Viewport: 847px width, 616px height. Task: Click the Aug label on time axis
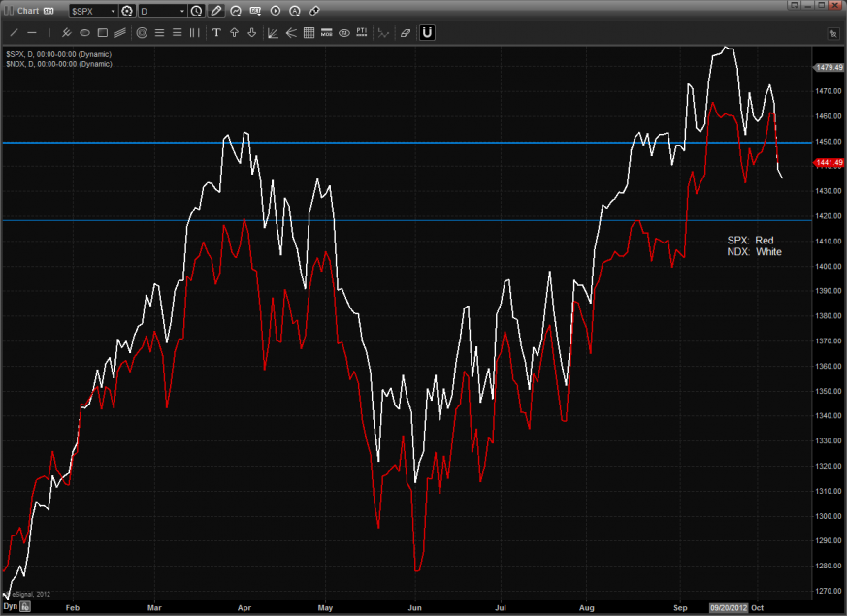click(587, 608)
